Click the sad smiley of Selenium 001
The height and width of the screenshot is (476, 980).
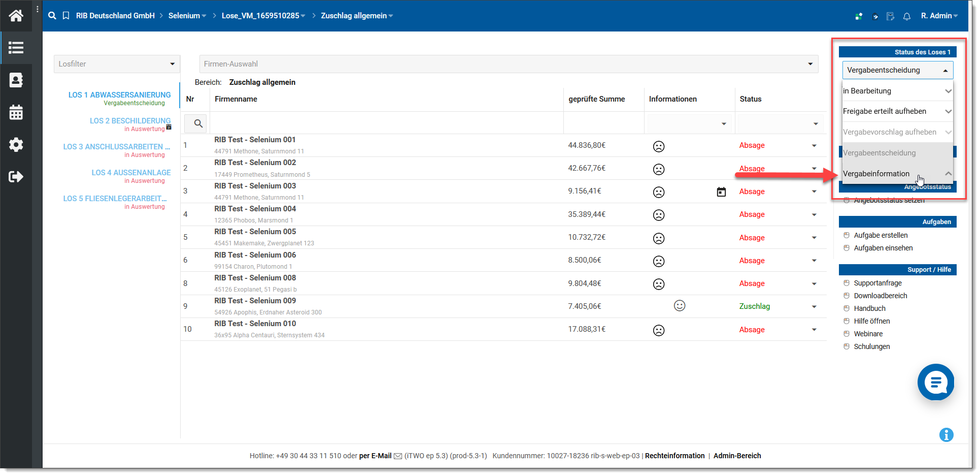click(659, 146)
